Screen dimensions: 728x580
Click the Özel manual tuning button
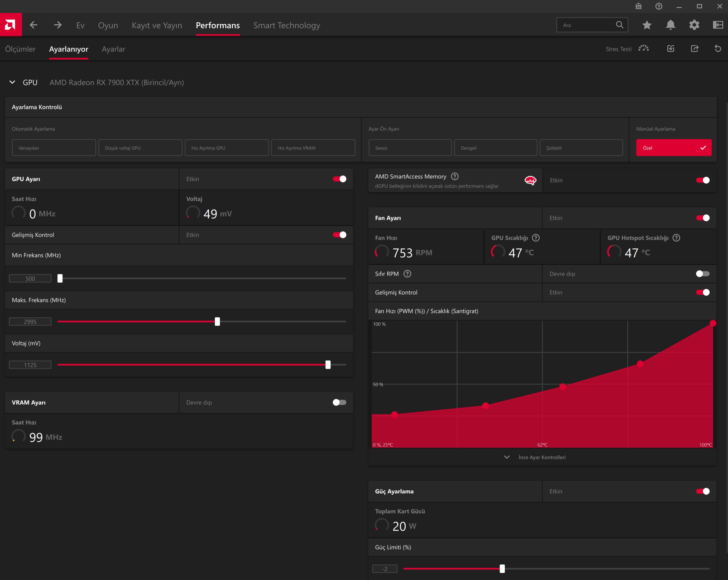[x=674, y=148]
